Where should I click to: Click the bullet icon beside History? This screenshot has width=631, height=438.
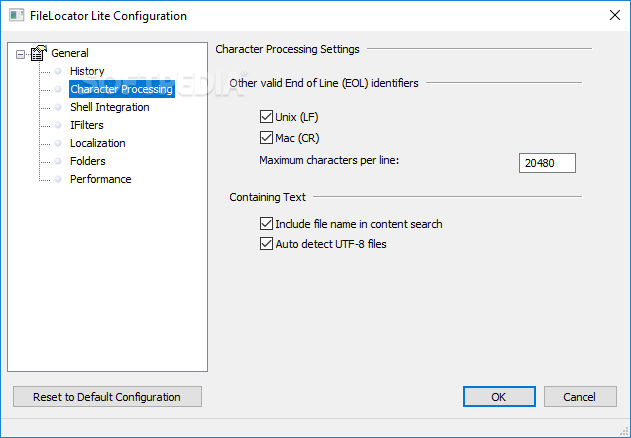(58, 71)
